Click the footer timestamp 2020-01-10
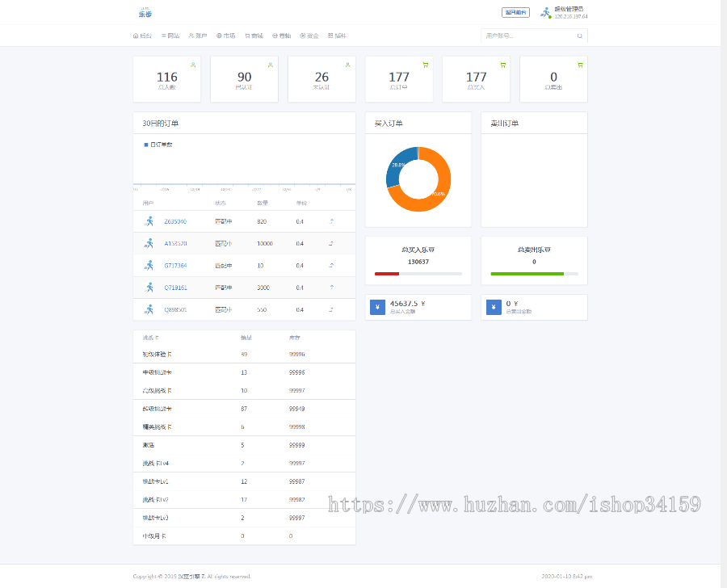The width and height of the screenshot is (727, 588). coord(566,577)
